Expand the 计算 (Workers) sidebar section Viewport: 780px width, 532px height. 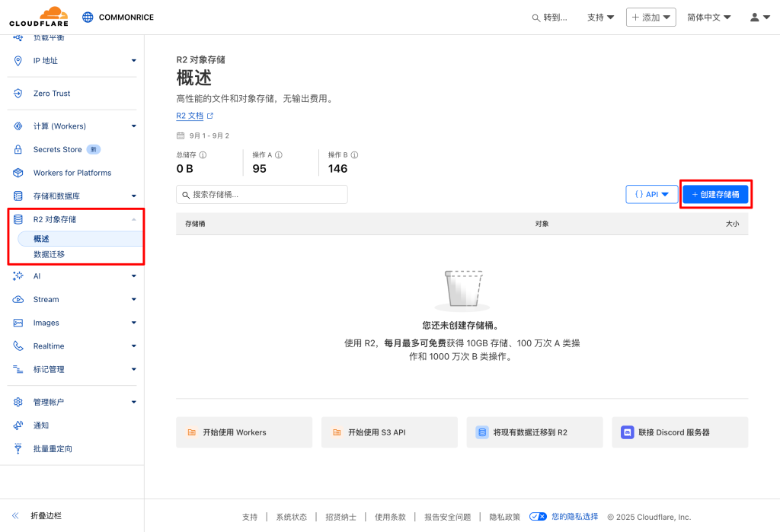133,126
